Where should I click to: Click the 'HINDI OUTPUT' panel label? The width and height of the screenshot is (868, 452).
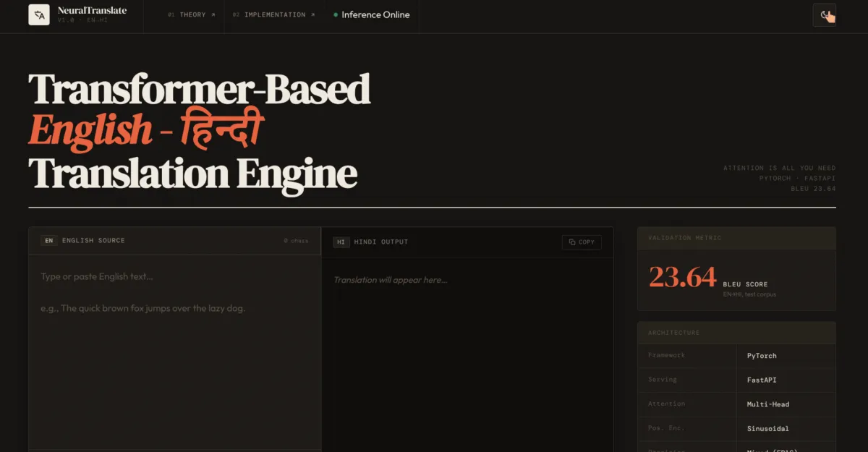pos(381,242)
